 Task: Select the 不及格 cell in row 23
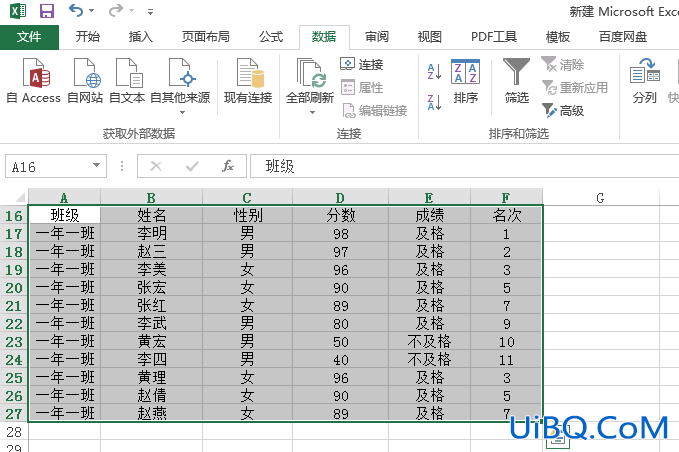429,342
